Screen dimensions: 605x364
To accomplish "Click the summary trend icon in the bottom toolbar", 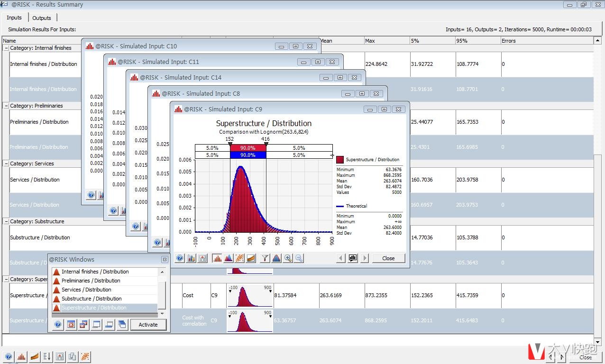I will point(35,356).
